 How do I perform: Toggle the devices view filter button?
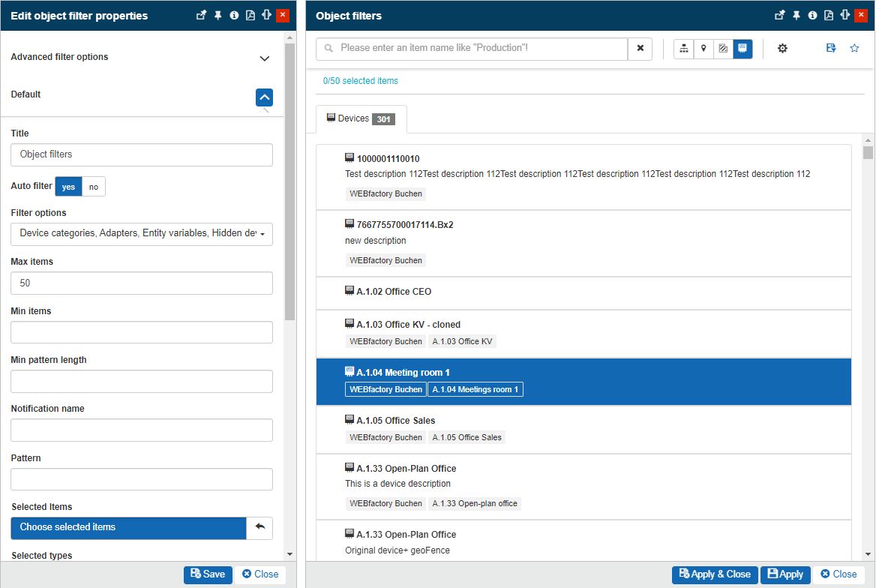(x=742, y=49)
